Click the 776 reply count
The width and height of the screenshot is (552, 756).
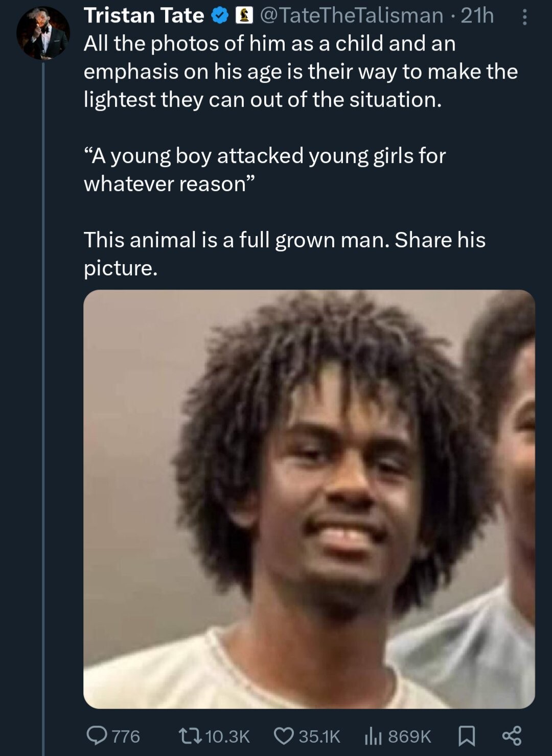click(126, 736)
